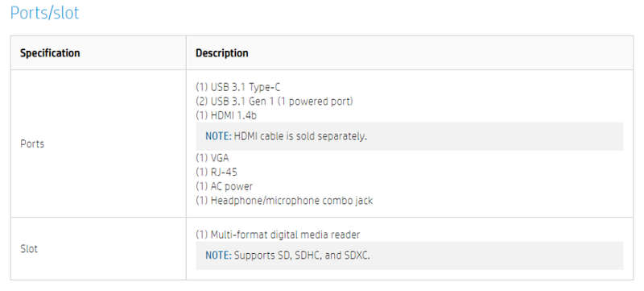Click the '(1)' count before VGA
The height and width of the screenshot is (291, 644).
(x=202, y=158)
